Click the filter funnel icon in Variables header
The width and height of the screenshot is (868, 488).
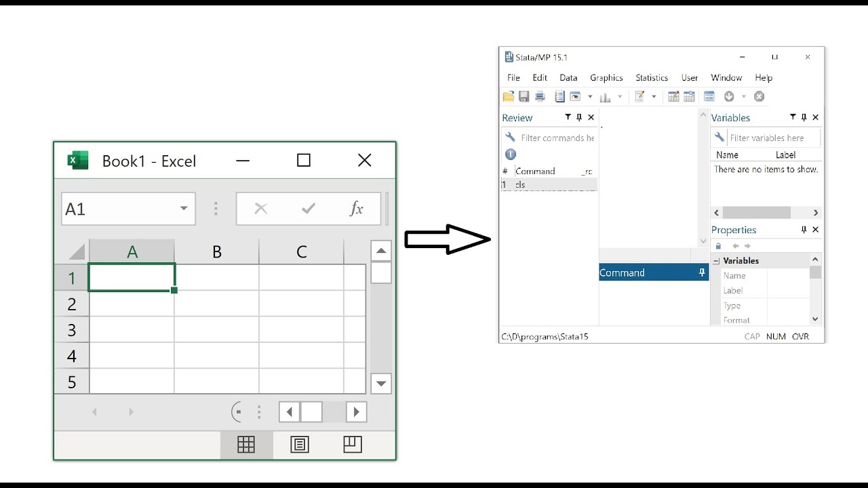click(x=793, y=117)
